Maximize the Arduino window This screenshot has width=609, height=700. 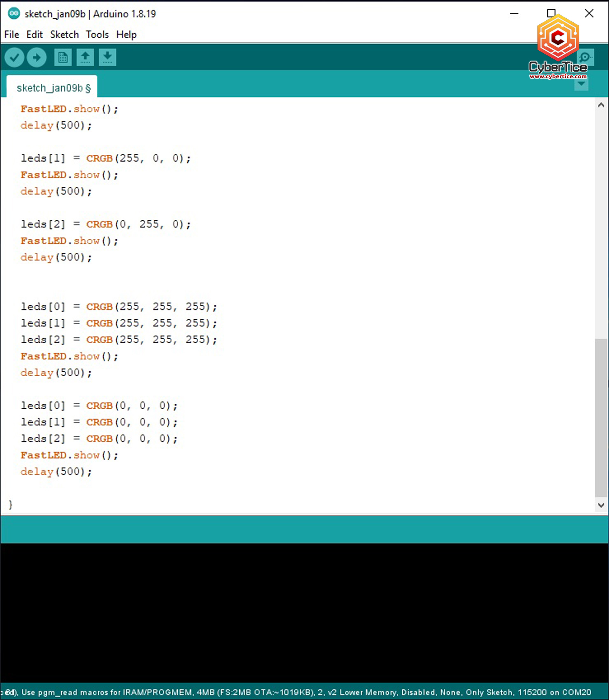(551, 13)
